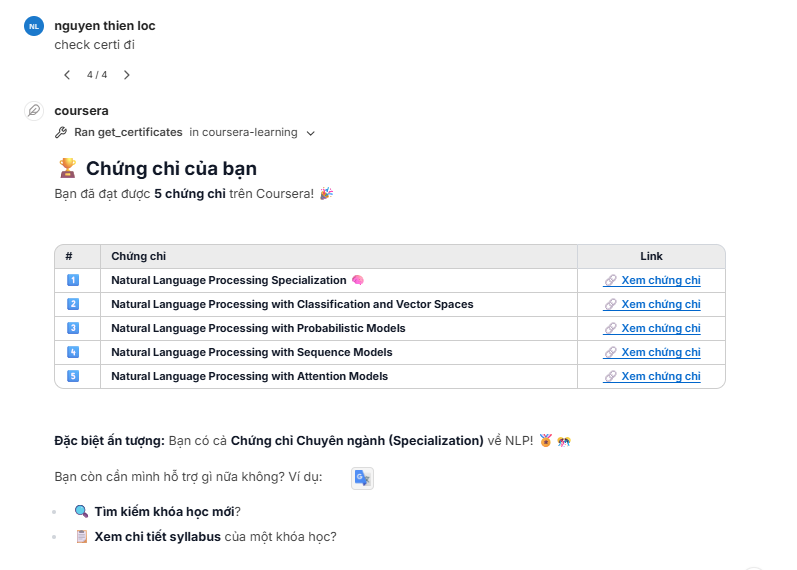The height and width of the screenshot is (570, 797).
Task: Click the number 3 badge in the table
Action: pyautogui.click(x=73, y=328)
